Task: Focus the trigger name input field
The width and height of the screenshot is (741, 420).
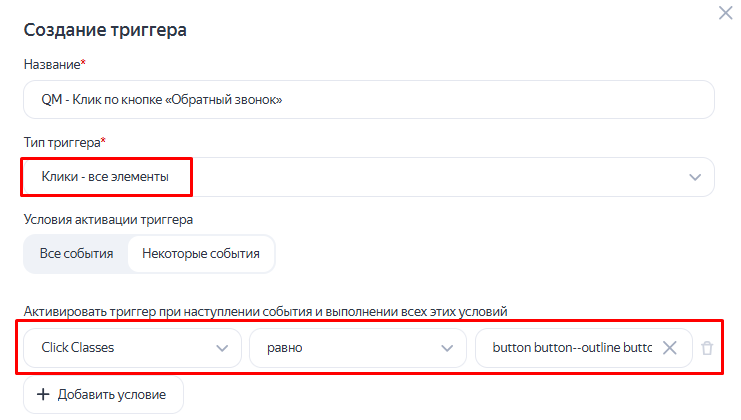Action: (369, 100)
